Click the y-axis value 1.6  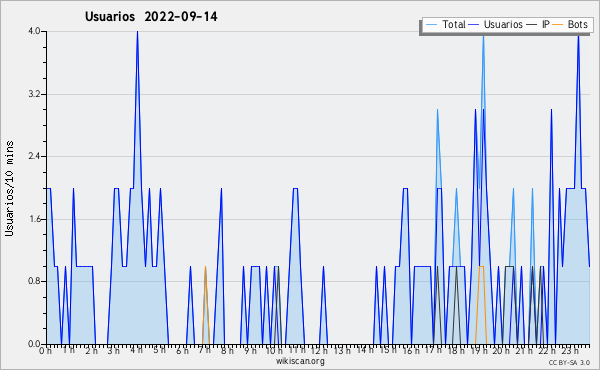tap(34, 219)
